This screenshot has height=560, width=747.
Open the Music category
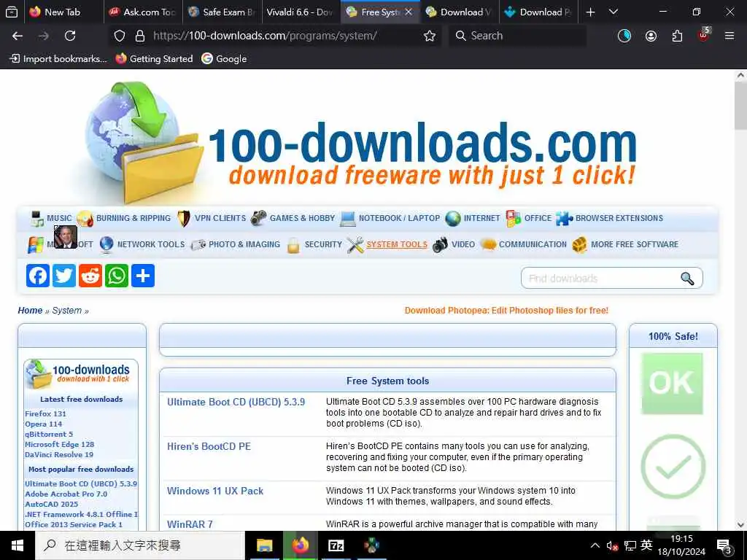(59, 218)
